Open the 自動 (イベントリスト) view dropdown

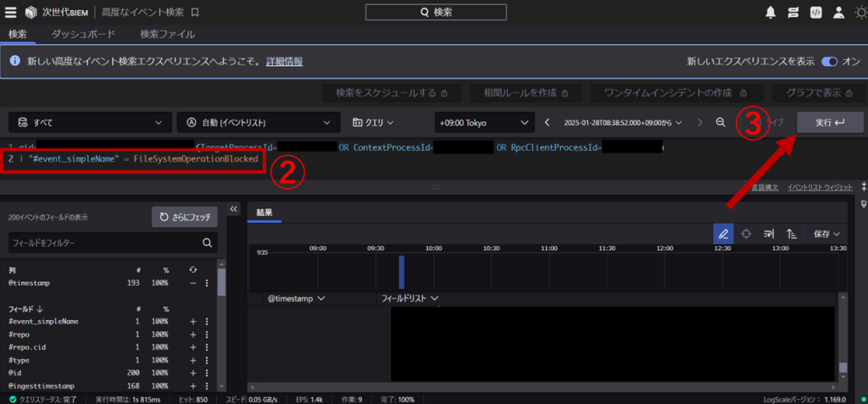[x=259, y=122]
